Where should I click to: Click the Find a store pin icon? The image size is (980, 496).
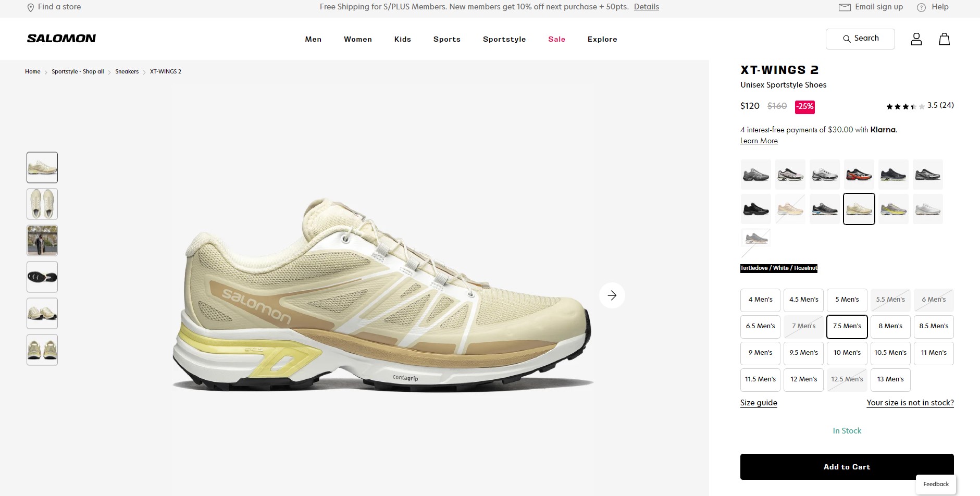(31, 7)
